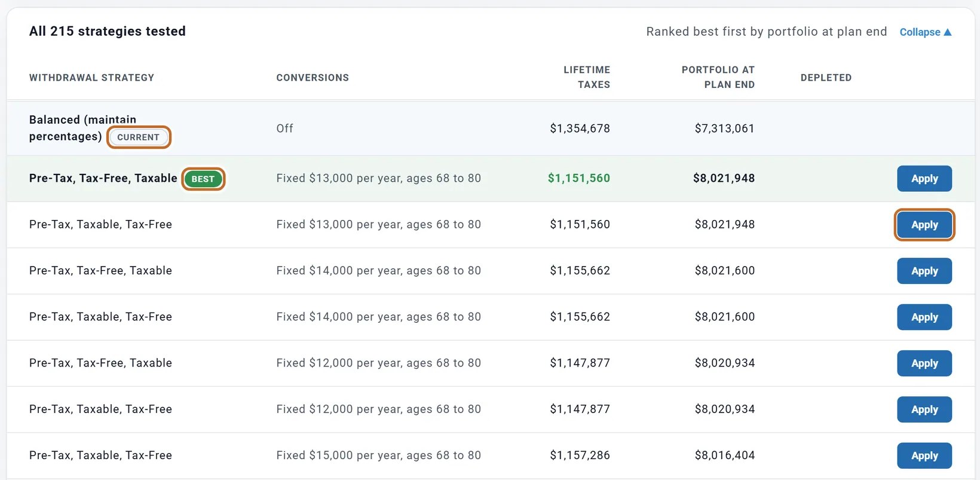
Task: Apply Pre-Tax, Taxable, Tax-Free with $13,000 conversions
Action: coord(924,225)
